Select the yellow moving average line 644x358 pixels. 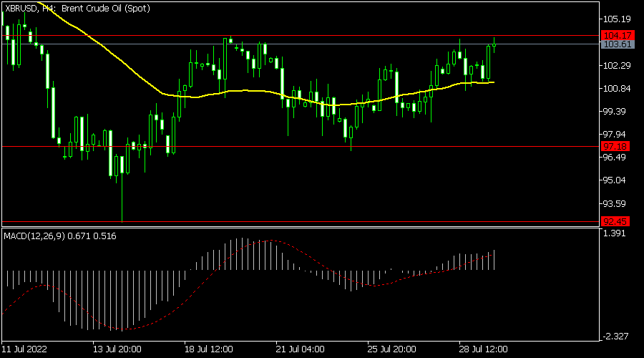[x=246, y=90]
